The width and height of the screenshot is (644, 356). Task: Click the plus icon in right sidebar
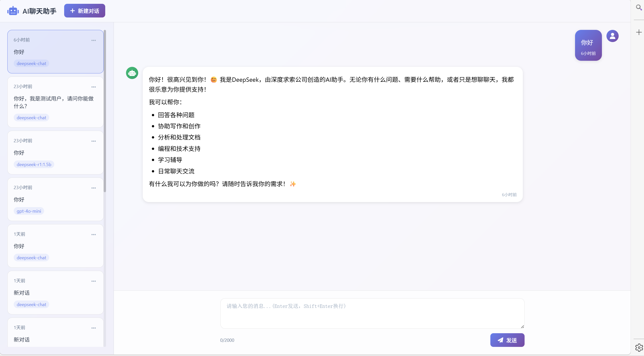click(x=639, y=32)
